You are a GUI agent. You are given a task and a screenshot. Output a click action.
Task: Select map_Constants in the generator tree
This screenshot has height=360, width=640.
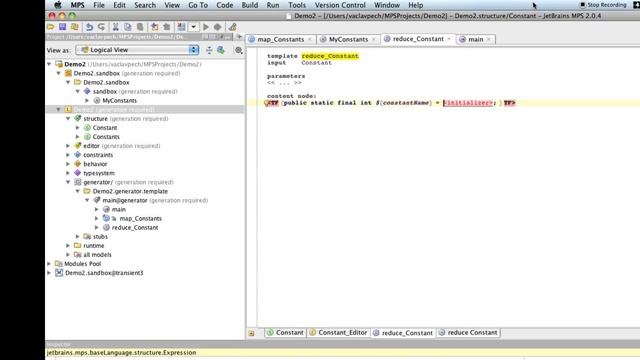140,218
